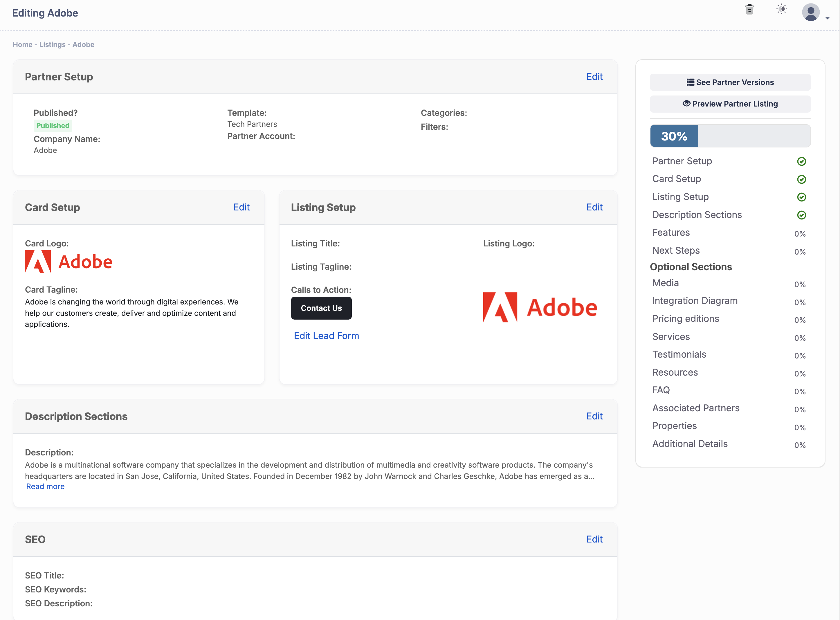The width and height of the screenshot is (840, 620).
Task: Click the 0% value beside Features
Action: click(x=800, y=234)
